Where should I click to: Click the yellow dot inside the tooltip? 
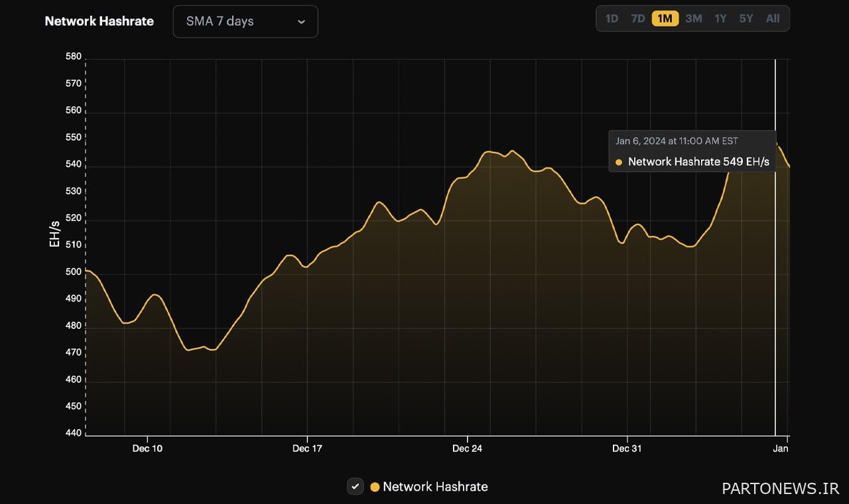click(x=618, y=162)
